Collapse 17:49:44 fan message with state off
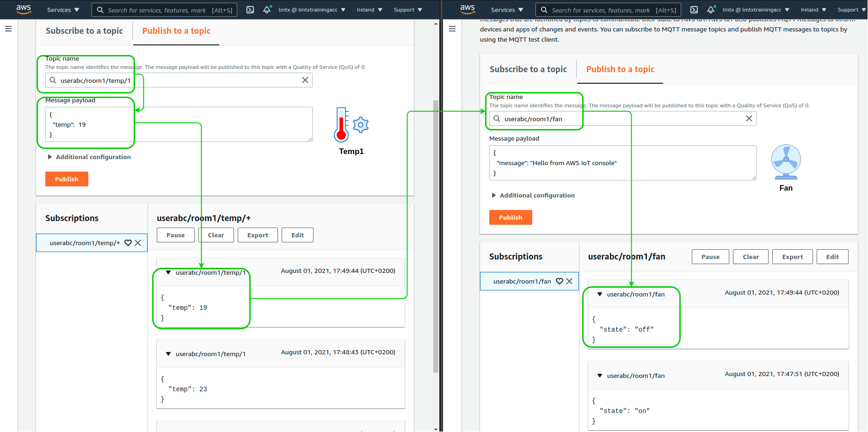The height and width of the screenshot is (432, 868). tap(600, 294)
